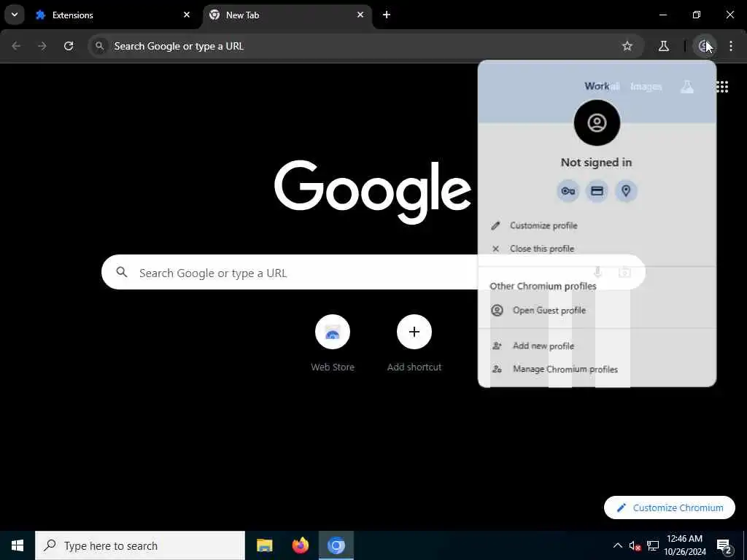Click the taskbar Type here to search box
The height and width of the screenshot is (560, 747).
point(140,545)
